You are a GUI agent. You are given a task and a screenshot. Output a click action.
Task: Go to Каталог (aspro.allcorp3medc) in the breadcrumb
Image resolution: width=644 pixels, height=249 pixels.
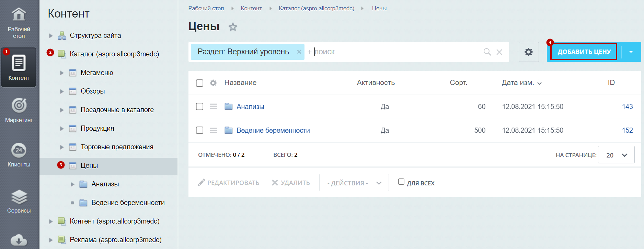click(x=317, y=8)
